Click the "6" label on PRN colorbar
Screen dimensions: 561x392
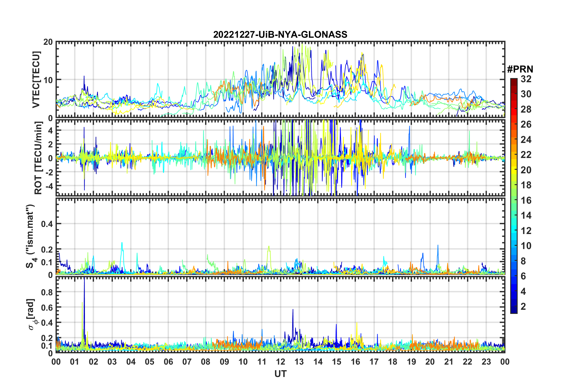click(523, 276)
